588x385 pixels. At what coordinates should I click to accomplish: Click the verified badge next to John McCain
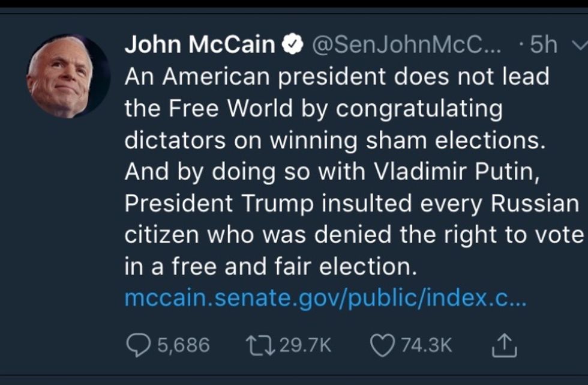point(292,46)
